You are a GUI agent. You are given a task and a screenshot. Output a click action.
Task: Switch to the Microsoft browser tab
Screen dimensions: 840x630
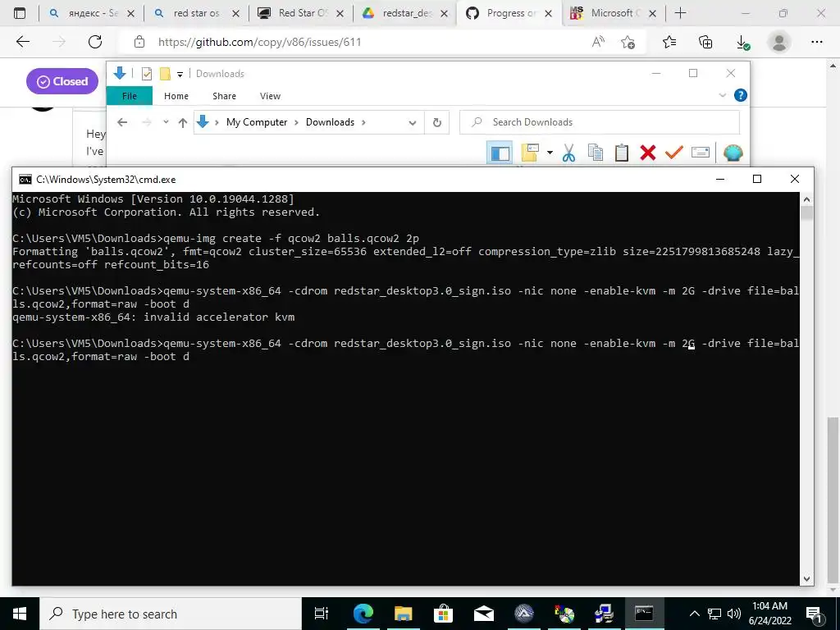pyautogui.click(x=614, y=13)
